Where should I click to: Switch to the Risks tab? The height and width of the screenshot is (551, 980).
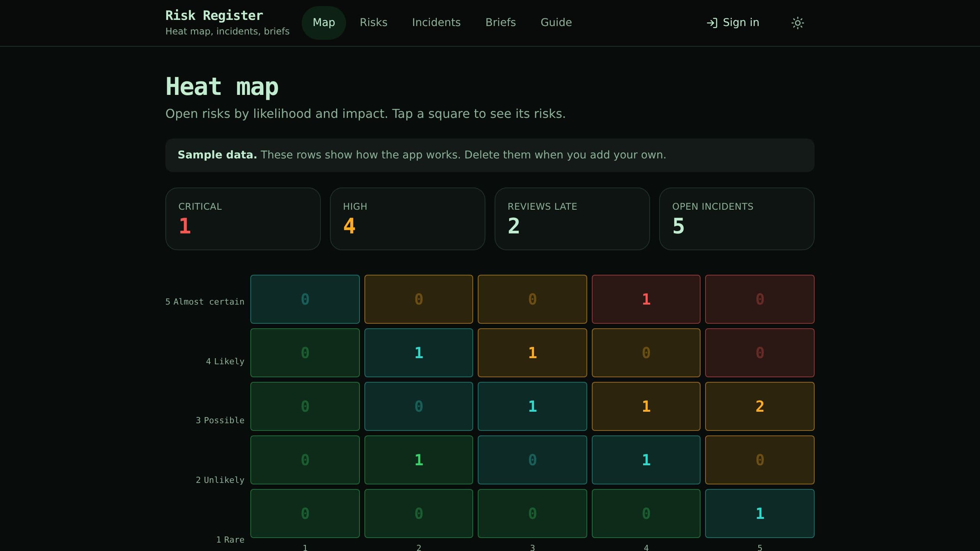[374, 23]
